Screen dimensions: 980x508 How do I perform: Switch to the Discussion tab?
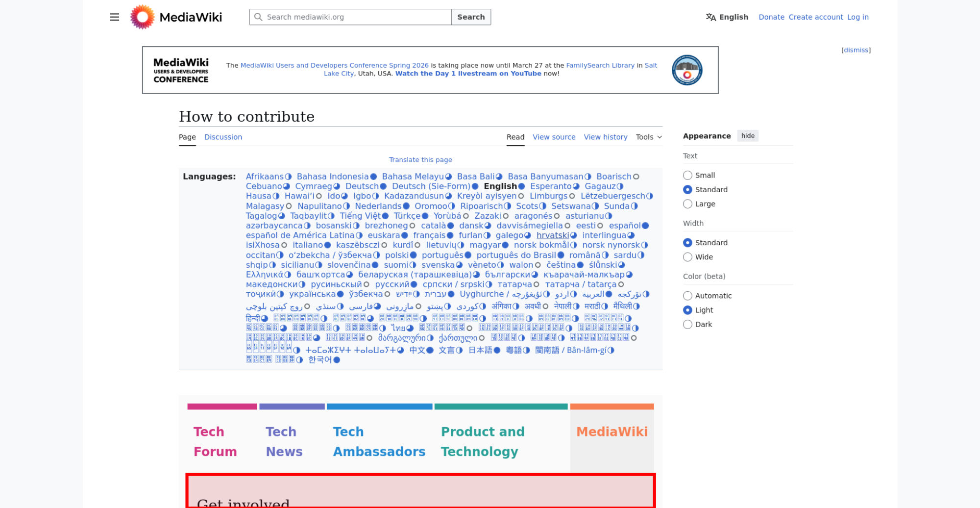click(223, 137)
